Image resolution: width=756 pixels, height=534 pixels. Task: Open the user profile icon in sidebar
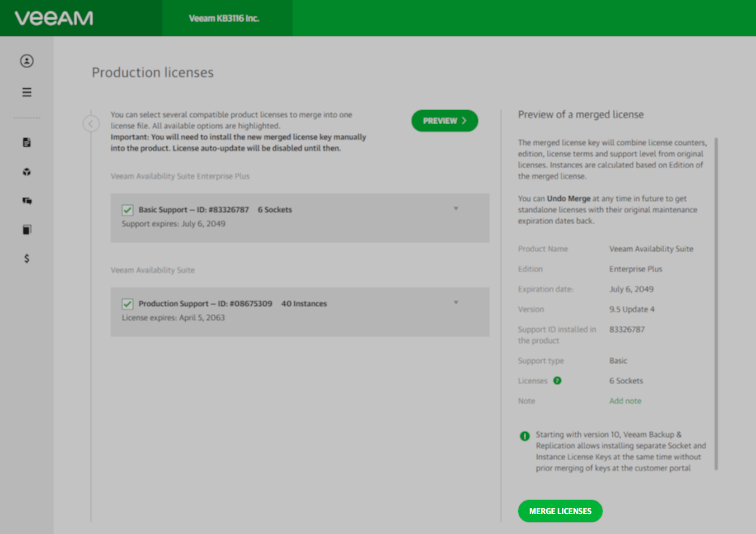pos(27,61)
